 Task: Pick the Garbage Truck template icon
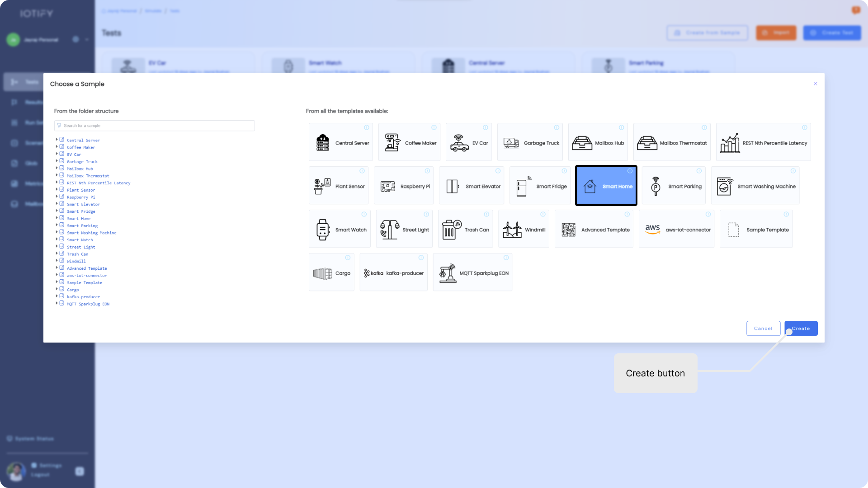click(511, 143)
